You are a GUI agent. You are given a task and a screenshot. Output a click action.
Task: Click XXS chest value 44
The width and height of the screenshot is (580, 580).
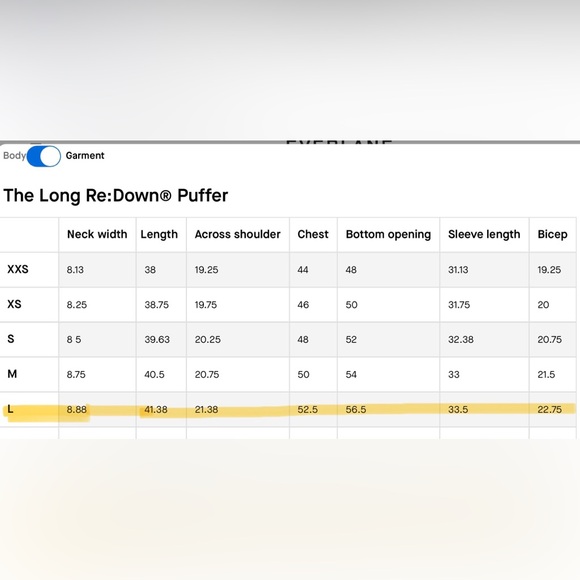pyautogui.click(x=303, y=270)
